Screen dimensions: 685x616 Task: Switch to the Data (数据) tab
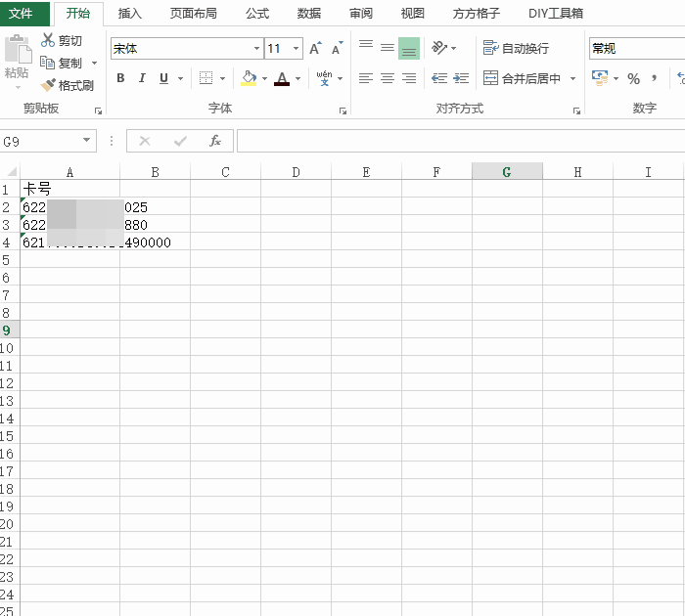coord(309,14)
